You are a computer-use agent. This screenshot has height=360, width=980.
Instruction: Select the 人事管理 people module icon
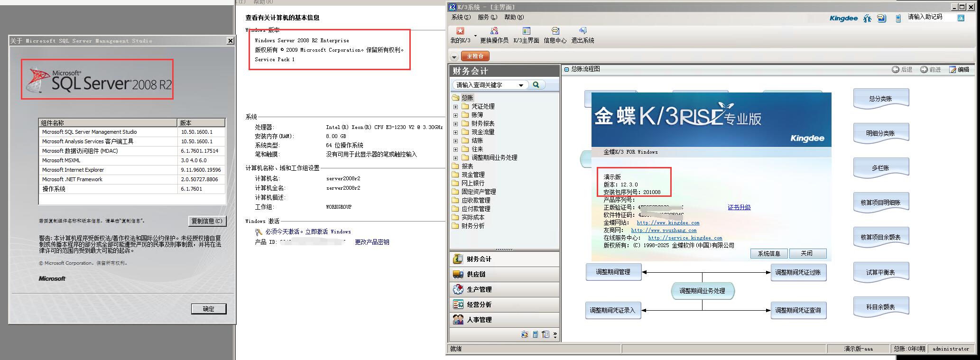click(x=458, y=320)
